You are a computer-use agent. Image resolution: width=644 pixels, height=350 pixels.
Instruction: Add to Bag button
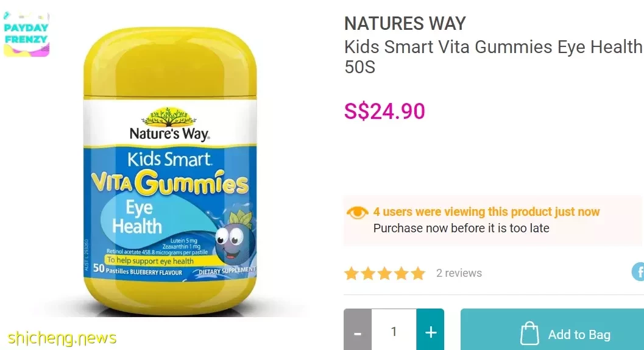pyautogui.click(x=552, y=330)
